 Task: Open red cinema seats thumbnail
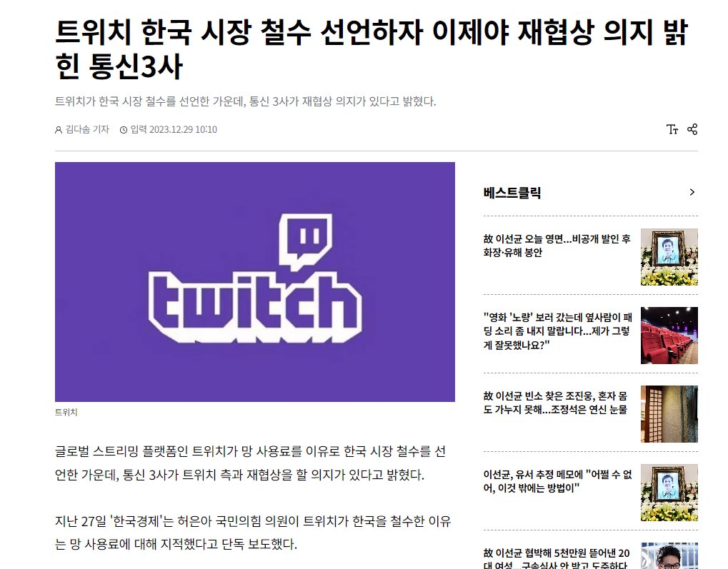(x=669, y=335)
